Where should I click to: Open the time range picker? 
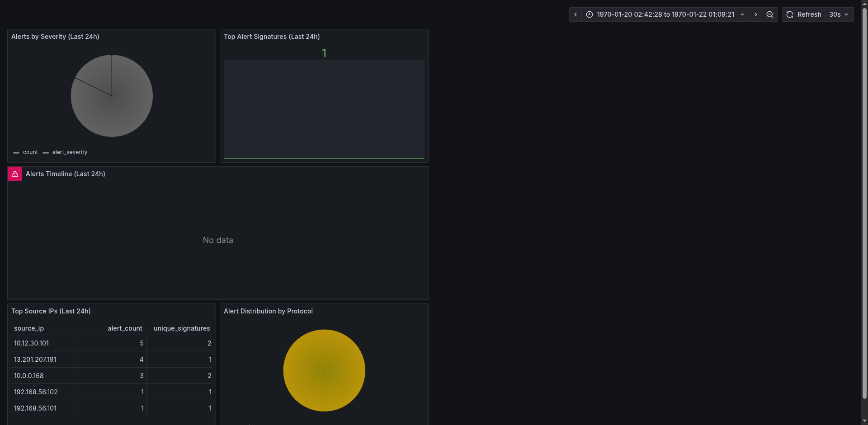tap(665, 14)
